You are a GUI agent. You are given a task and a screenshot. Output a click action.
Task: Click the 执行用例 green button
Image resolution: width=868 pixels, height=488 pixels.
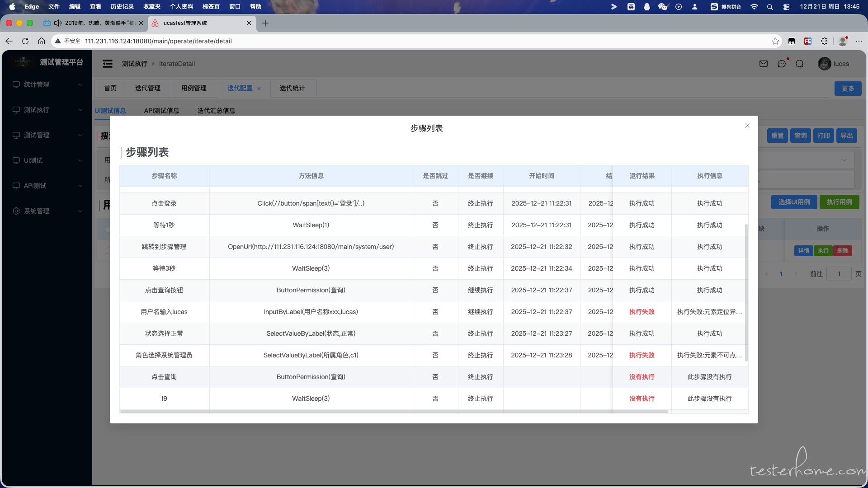[x=839, y=202]
